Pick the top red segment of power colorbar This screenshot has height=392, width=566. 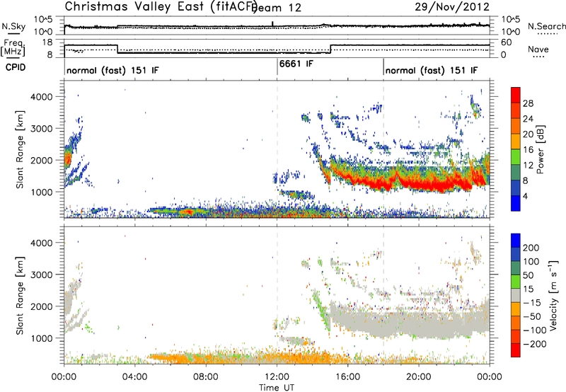coord(516,95)
